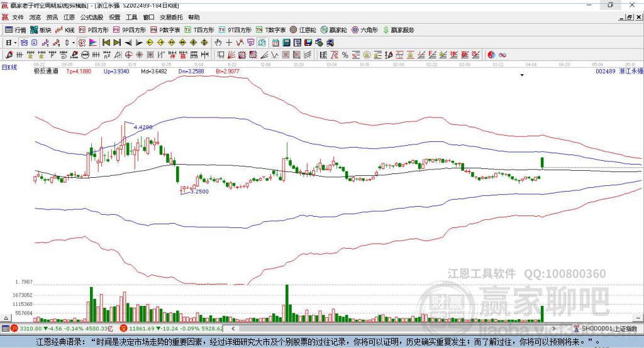Select the spiral drawing tool
The height and width of the screenshot is (348, 644).
pyautogui.click(x=64, y=55)
